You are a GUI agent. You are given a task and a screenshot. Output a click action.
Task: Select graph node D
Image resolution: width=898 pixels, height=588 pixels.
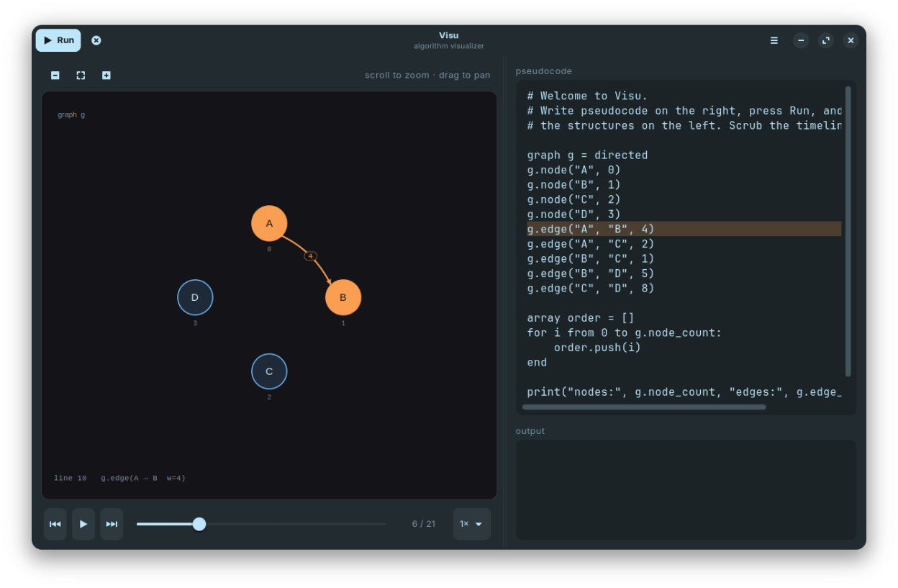(x=195, y=297)
